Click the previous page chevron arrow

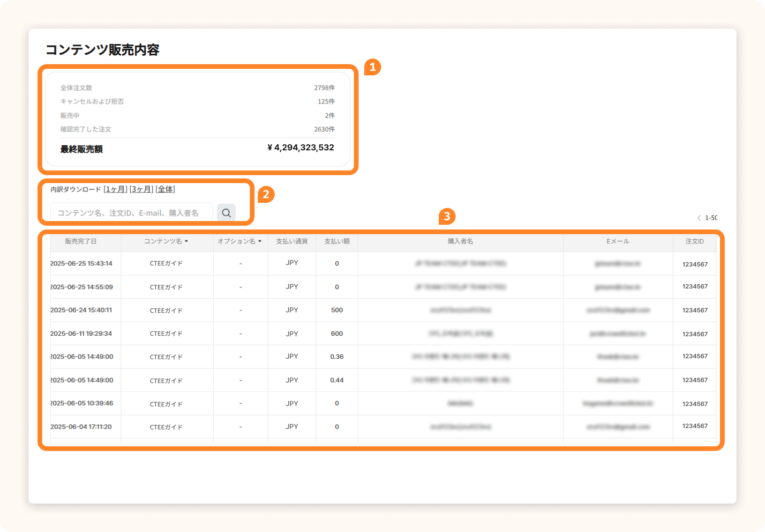point(699,218)
